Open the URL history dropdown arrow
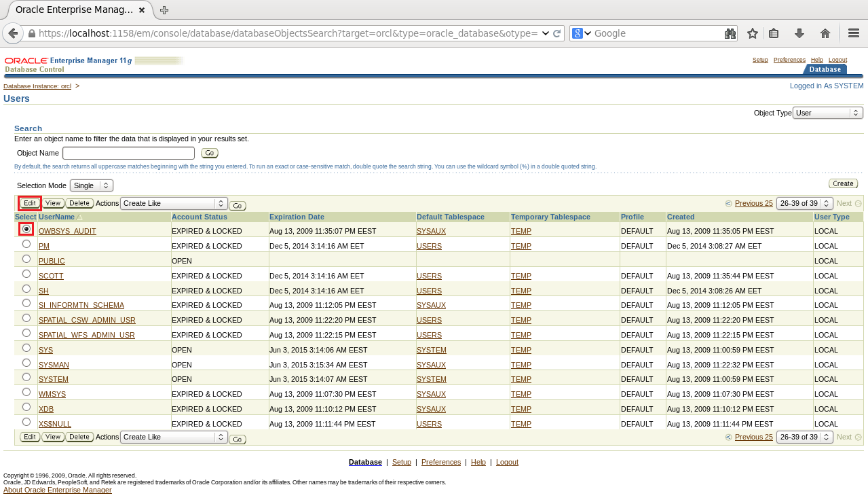 click(x=546, y=33)
